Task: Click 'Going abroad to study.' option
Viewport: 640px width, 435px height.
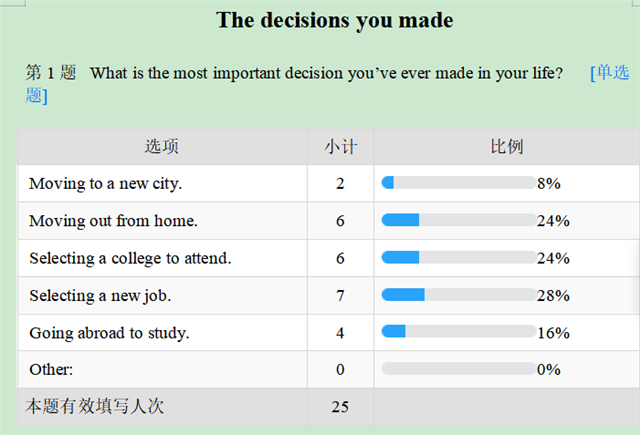Action: click(x=109, y=333)
